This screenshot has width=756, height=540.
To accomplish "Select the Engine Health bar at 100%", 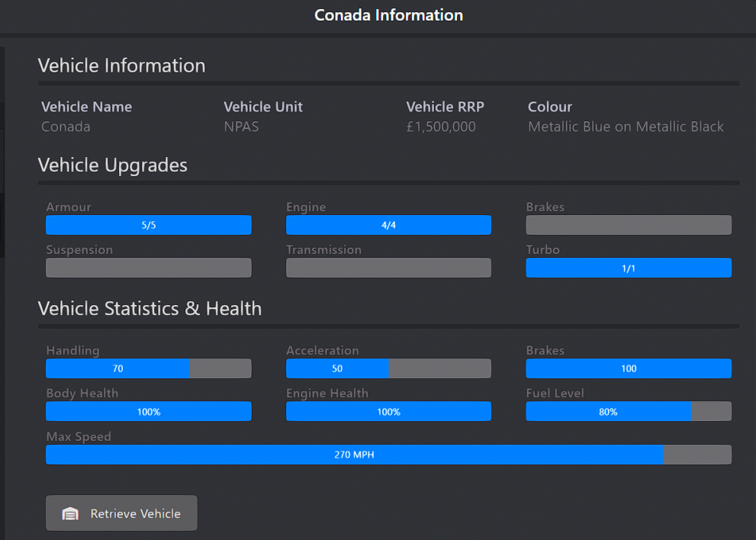I will [388, 412].
